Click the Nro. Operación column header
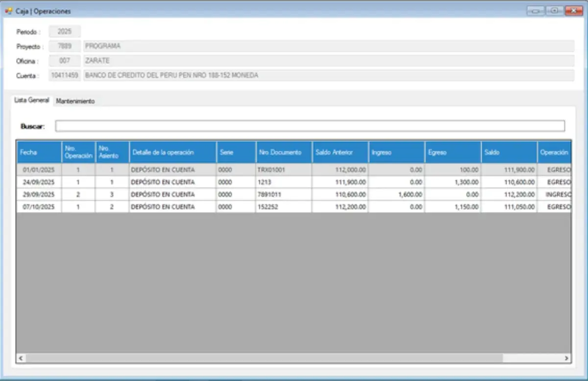Image resolution: width=588 pixels, height=381 pixels. coord(78,152)
